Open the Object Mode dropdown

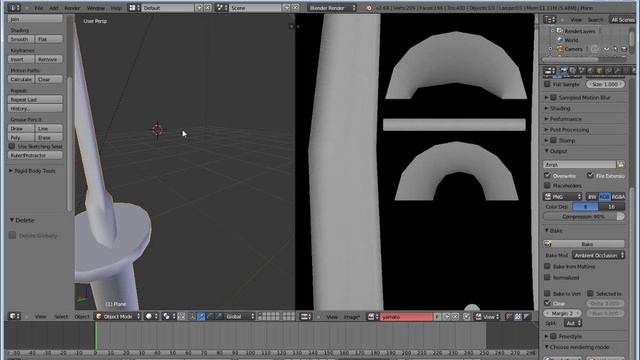click(118, 316)
